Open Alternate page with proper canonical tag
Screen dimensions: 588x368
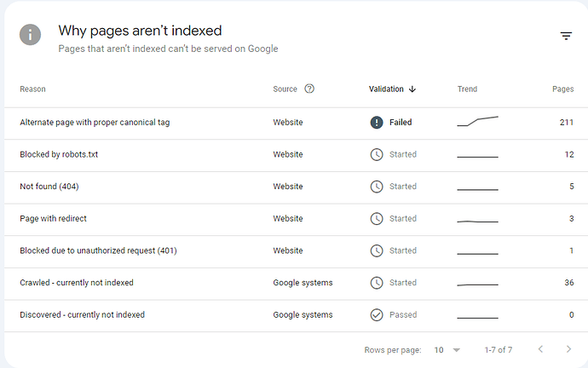click(x=95, y=123)
